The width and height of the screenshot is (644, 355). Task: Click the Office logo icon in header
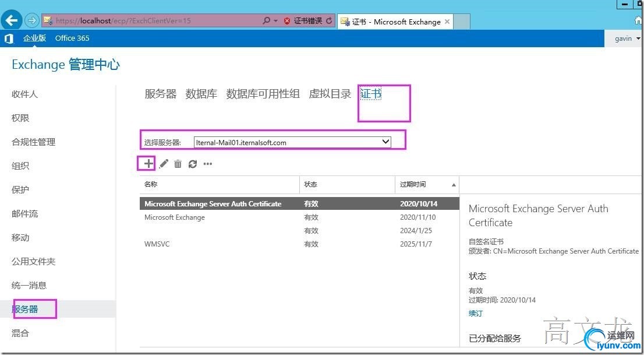tap(9, 38)
